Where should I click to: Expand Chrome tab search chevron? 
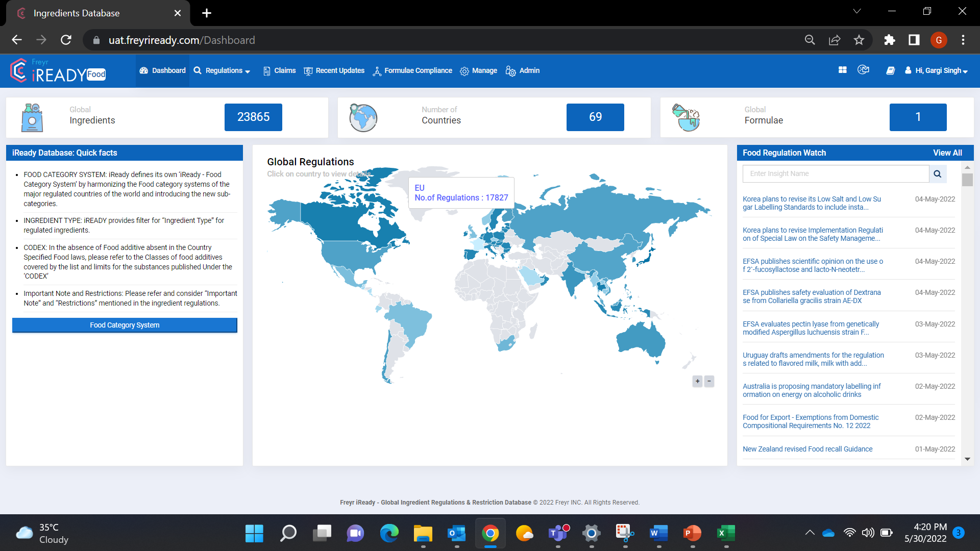coord(857,11)
